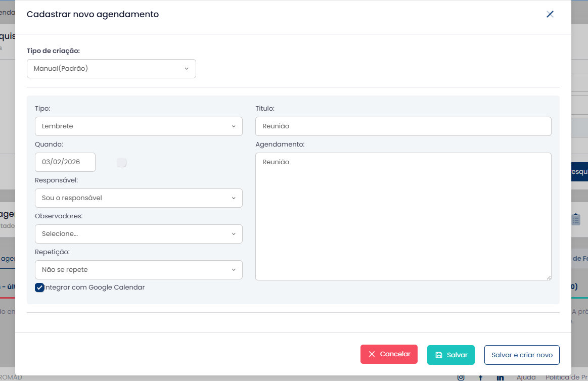Close the dialog with the X icon

tap(550, 14)
